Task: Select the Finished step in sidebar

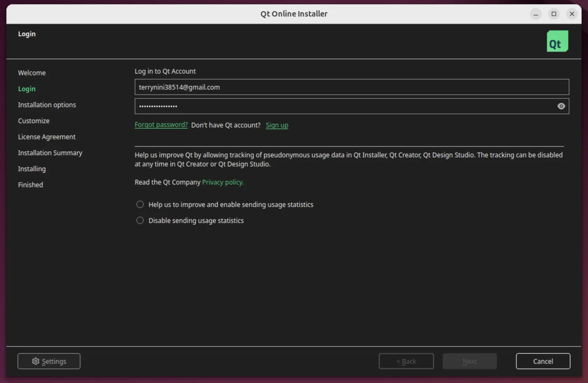Action: point(30,185)
